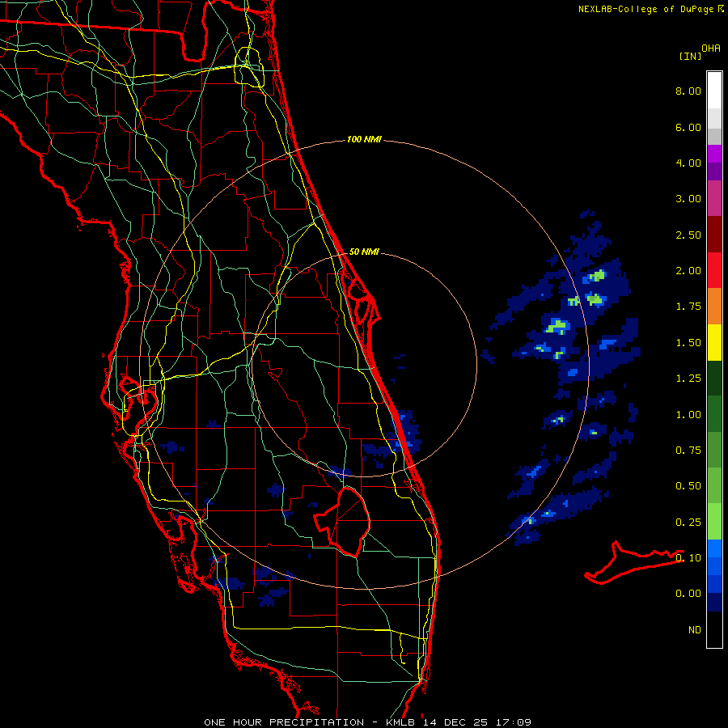Click the 2.50 legend value
Image resolution: width=728 pixels, height=728 pixels.
pyautogui.click(x=688, y=235)
